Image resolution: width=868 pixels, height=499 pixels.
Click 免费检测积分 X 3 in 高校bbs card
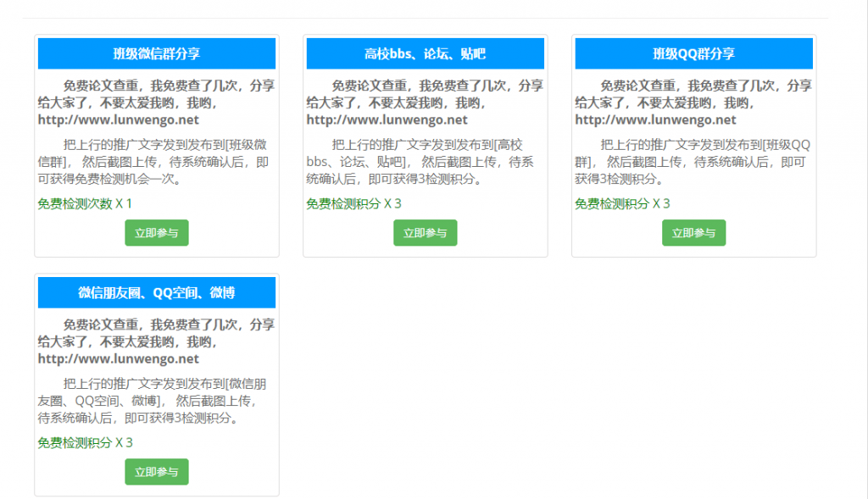353,204
